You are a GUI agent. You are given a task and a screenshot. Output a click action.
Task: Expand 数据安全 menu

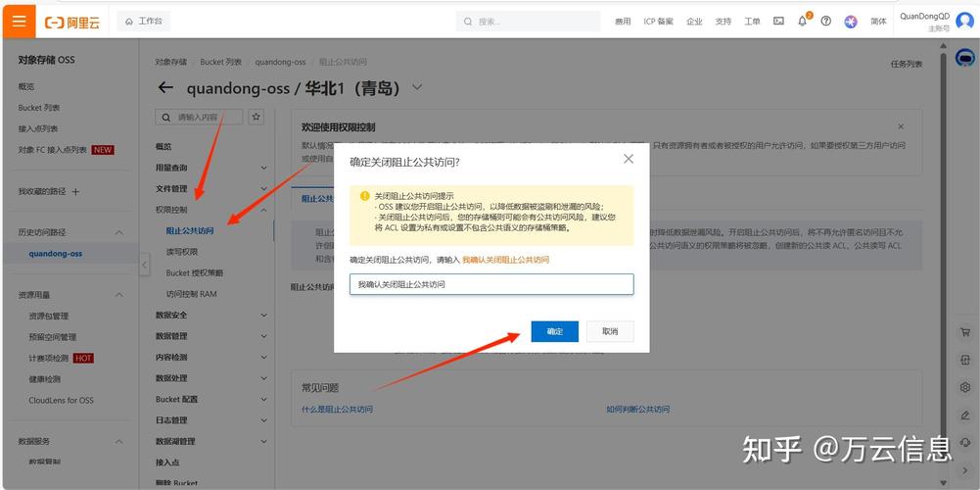pyautogui.click(x=263, y=315)
